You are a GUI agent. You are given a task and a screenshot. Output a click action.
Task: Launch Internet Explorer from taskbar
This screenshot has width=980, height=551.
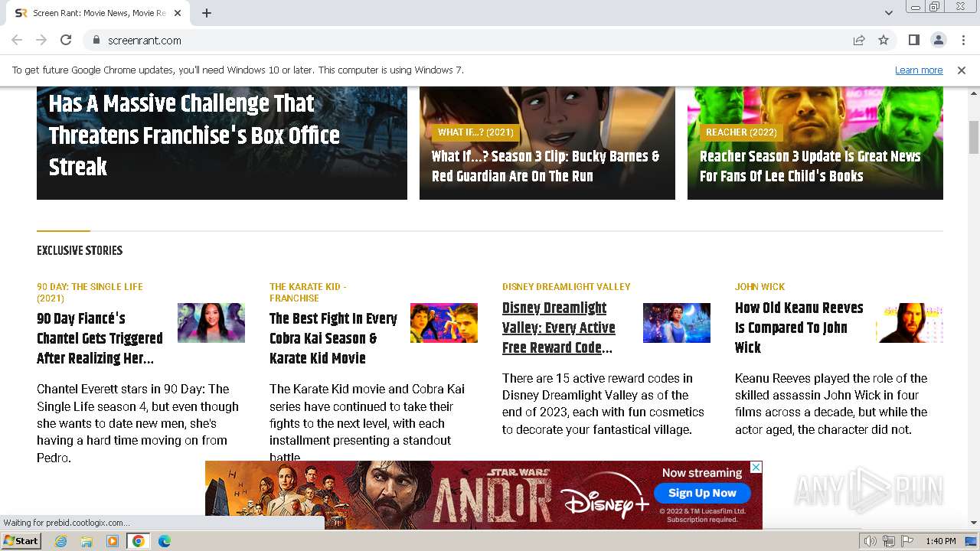point(60,541)
